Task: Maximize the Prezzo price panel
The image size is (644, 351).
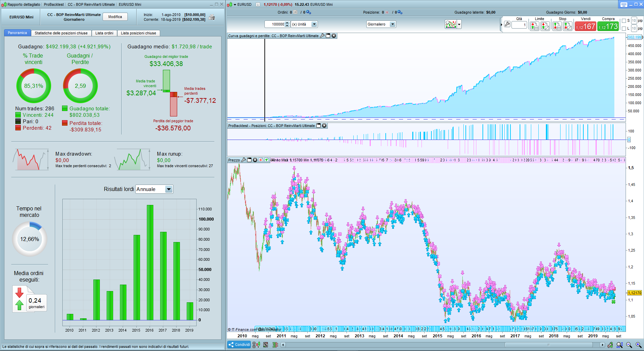Action: click(249, 160)
